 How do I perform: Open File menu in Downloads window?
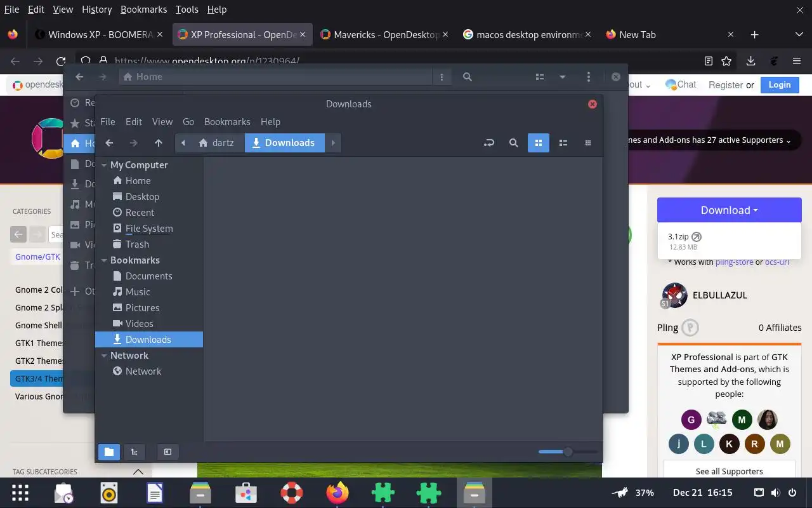[x=108, y=122]
